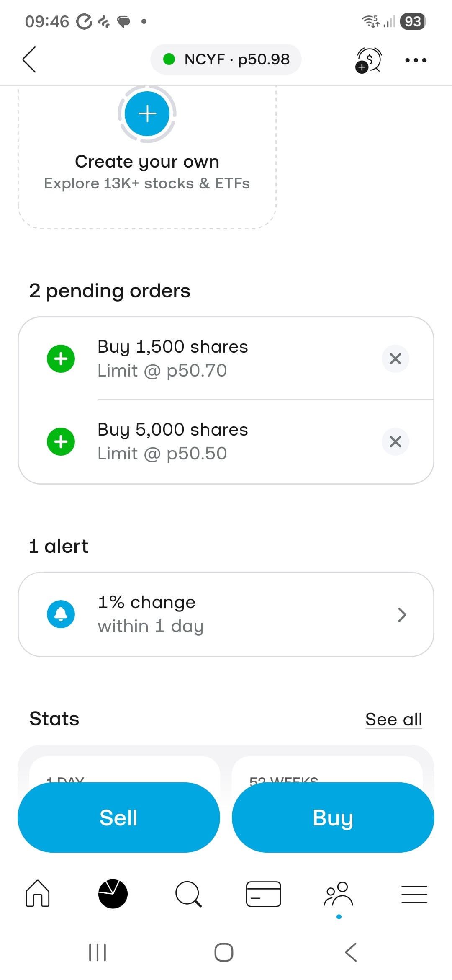This screenshot has width=452, height=980.
Task: Open the Search tab
Action: tap(188, 894)
